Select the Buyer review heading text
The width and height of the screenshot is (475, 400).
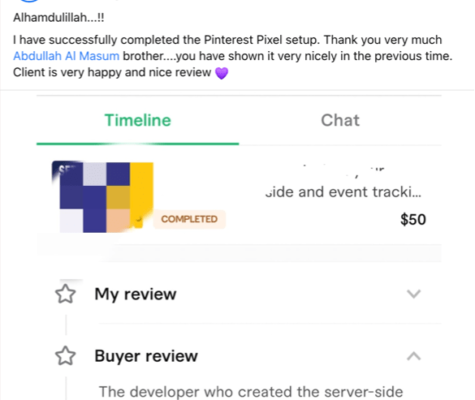pos(146,356)
